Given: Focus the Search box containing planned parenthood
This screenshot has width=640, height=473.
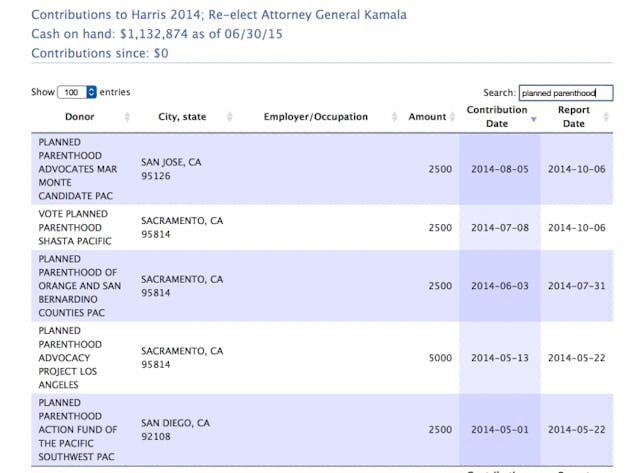Looking at the screenshot, I should point(564,93).
